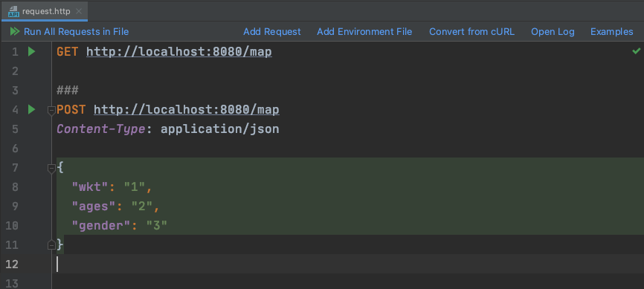This screenshot has height=289, width=644.
Task: Open the GET http://localhost:8080/map URL
Action: tap(179, 52)
